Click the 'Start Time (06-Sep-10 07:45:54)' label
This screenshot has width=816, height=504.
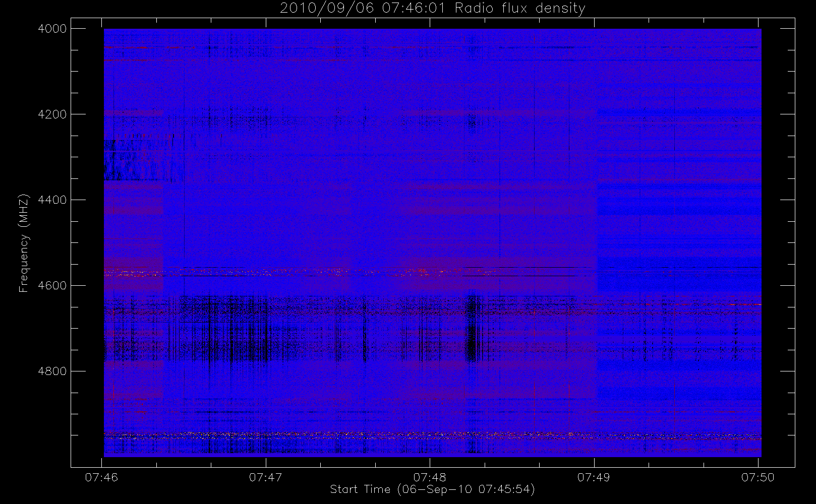point(432,489)
